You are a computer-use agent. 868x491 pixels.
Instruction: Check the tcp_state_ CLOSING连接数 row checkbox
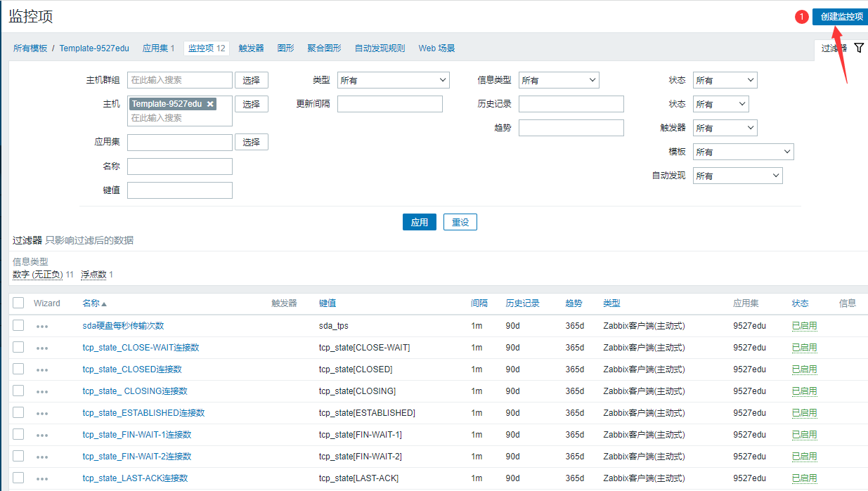18,391
